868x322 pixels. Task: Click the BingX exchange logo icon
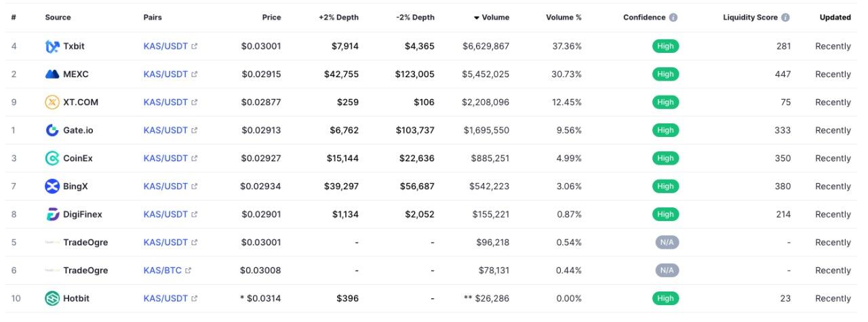coord(52,186)
